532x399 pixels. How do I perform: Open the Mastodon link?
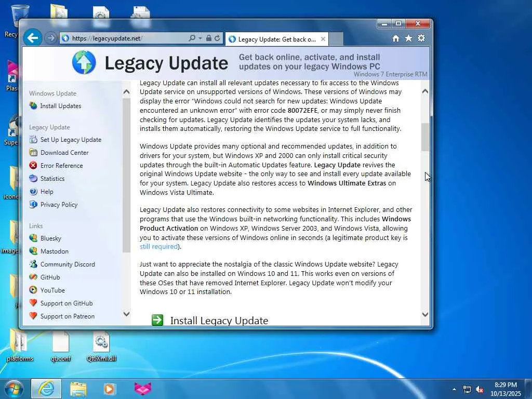(54, 251)
